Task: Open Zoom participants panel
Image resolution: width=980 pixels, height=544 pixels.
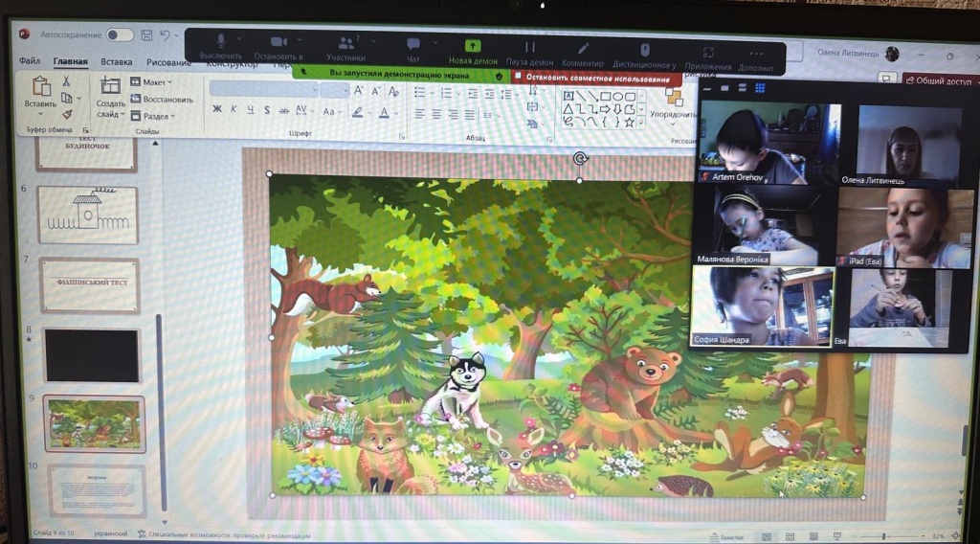Action: (x=345, y=43)
